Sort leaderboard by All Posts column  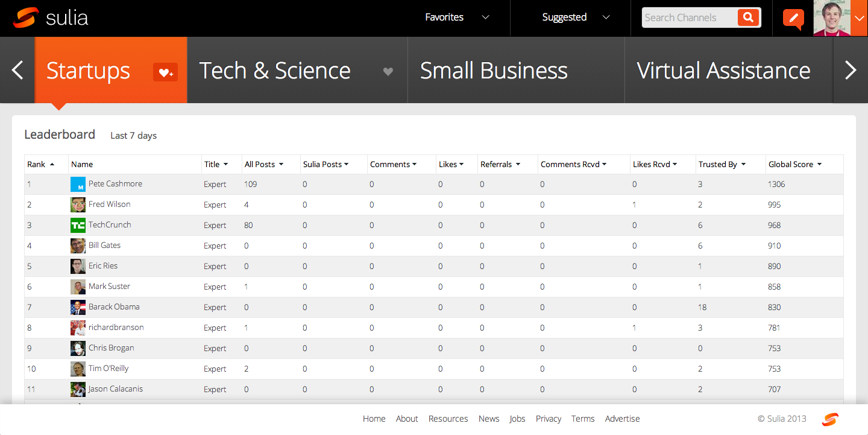(x=264, y=164)
